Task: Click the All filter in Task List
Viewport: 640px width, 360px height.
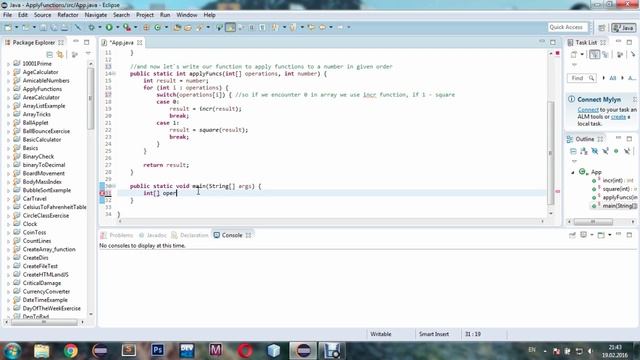Action: (612, 78)
